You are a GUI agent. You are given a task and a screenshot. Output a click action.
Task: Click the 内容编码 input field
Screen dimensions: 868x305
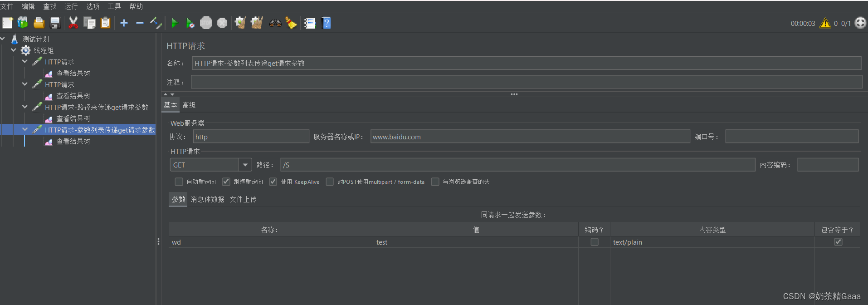click(x=828, y=165)
